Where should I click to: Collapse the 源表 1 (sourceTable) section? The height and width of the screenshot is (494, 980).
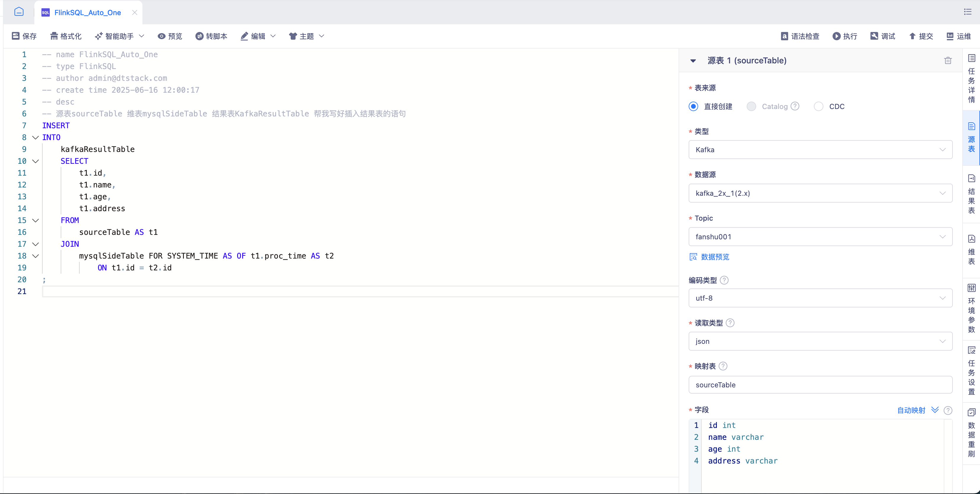pos(693,60)
